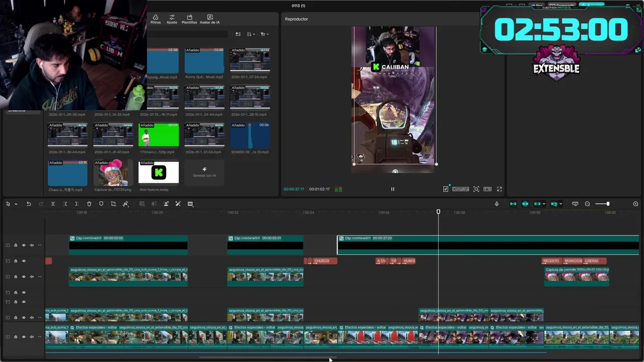
Task: Select Funny Music.mp3 media thumbnail
Action: coord(204,60)
